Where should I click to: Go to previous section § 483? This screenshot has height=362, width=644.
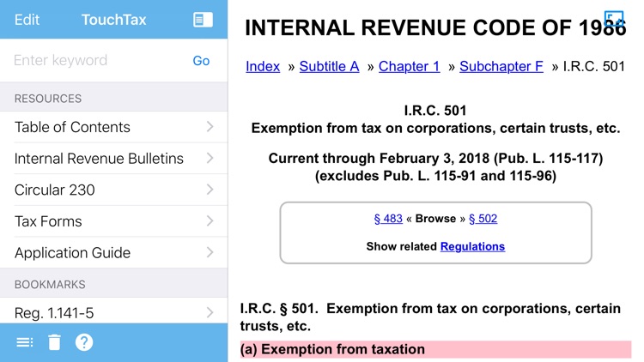pyautogui.click(x=388, y=219)
